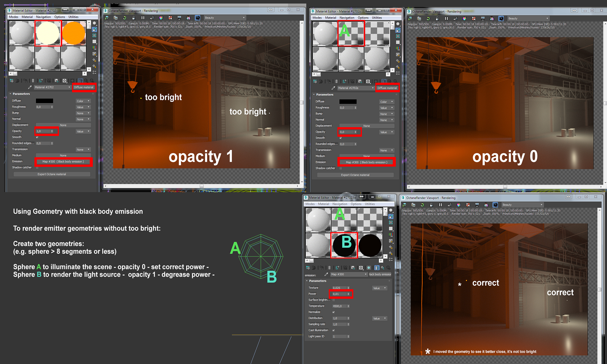Screen dimensions: 607x364
Task: Enable the Surface brightness checkbox
Action: [334, 300]
